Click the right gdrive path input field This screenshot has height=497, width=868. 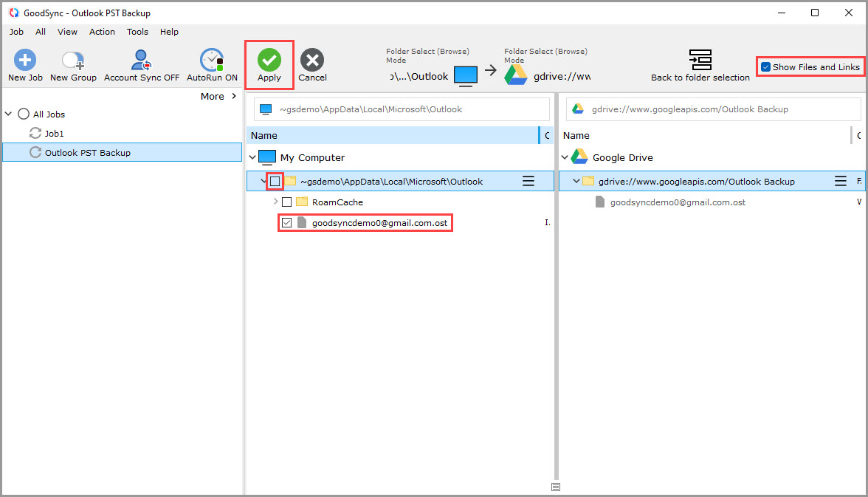click(714, 109)
